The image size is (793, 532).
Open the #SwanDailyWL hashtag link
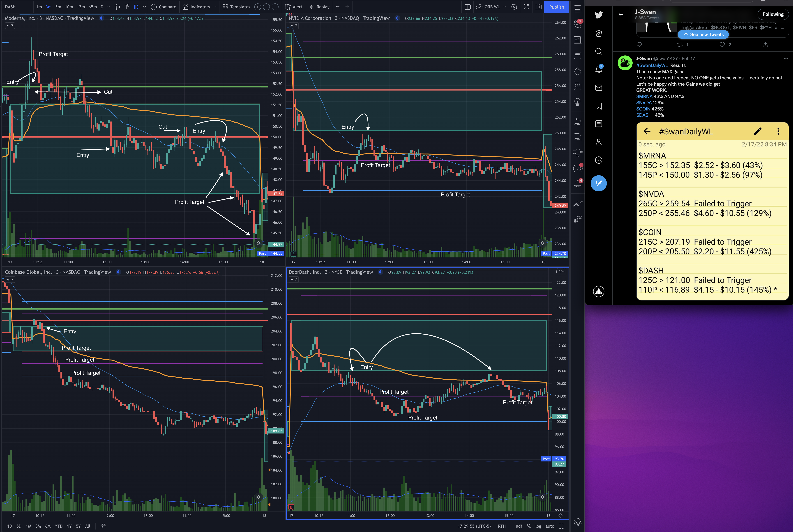[x=652, y=65]
